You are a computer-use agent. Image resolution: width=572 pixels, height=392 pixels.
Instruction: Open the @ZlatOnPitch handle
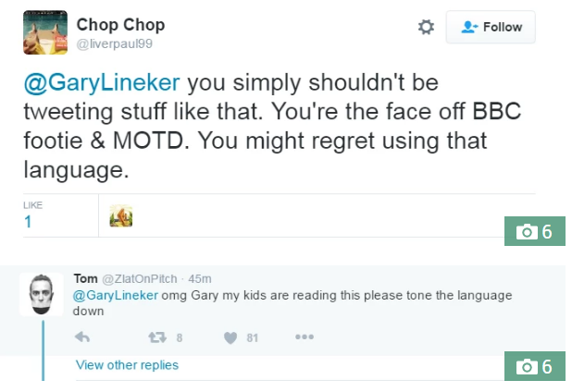140,278
